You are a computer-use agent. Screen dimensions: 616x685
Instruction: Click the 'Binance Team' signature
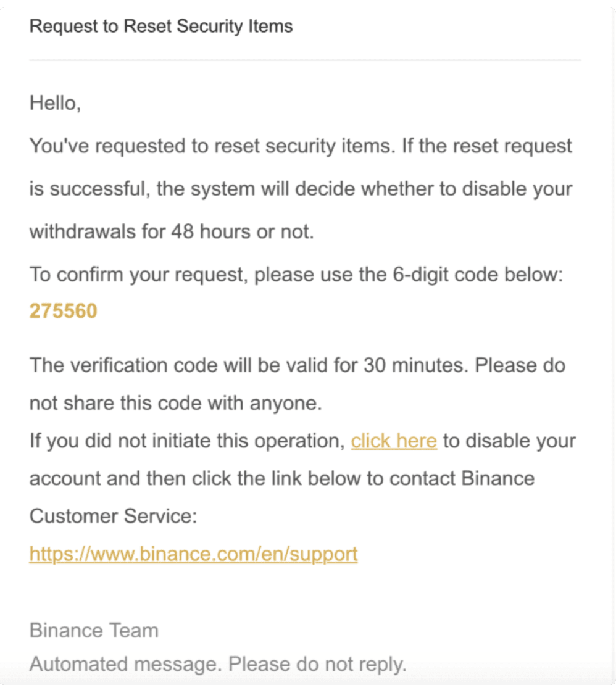(x=94, y=631)
